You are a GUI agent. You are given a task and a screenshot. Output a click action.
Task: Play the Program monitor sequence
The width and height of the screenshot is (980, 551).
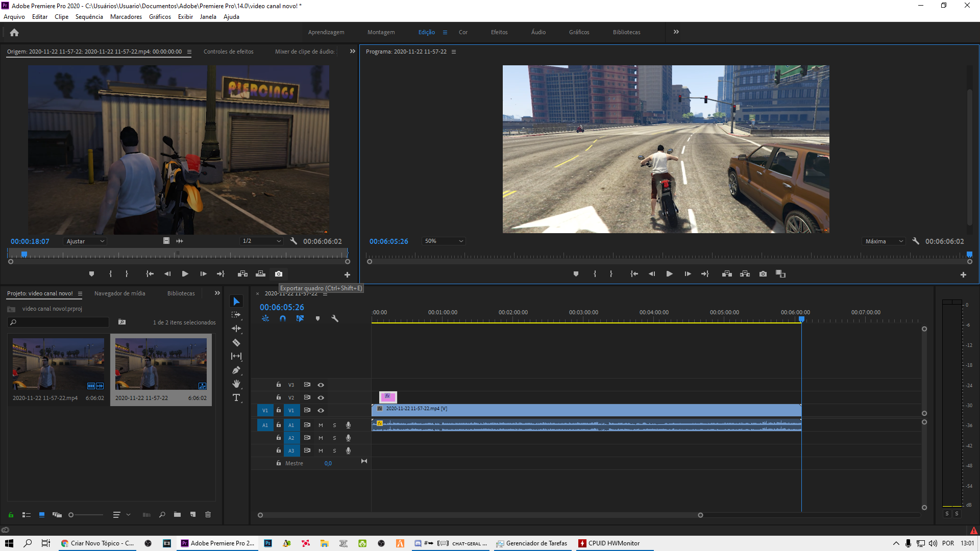click(x=670, y=274)
